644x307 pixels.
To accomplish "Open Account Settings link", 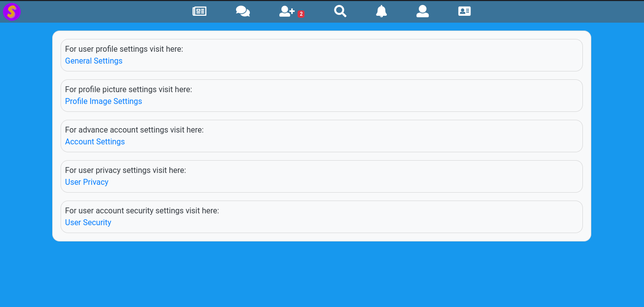I will click(x=95, y=142).
